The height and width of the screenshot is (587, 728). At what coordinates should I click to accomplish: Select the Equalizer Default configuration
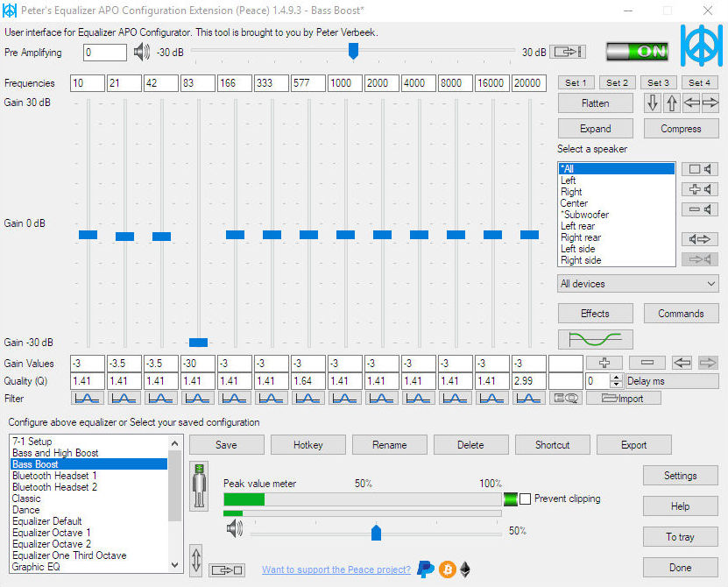(x=47, y=520)
